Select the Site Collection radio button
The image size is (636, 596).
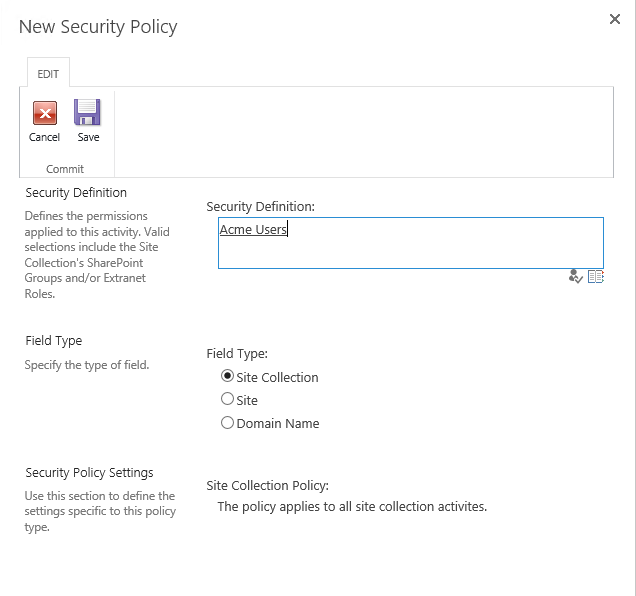pyautogui.click(x=228, y=377)
